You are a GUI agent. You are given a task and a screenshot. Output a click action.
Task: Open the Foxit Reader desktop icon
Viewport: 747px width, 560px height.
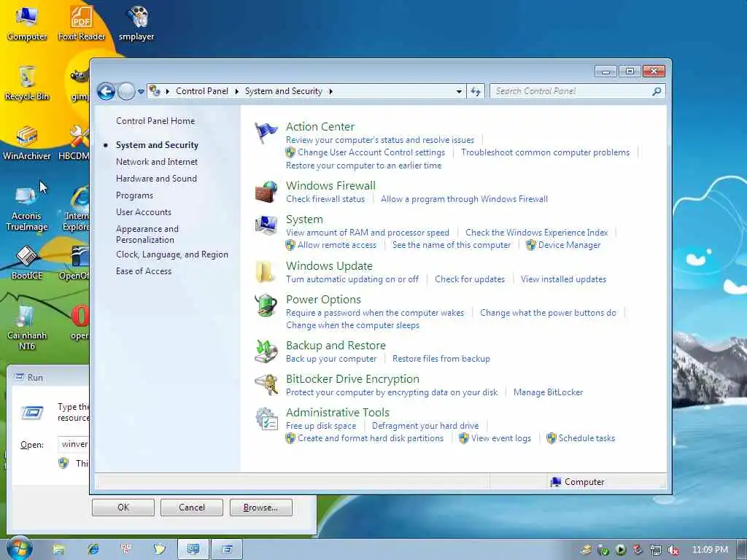[82, 23]
